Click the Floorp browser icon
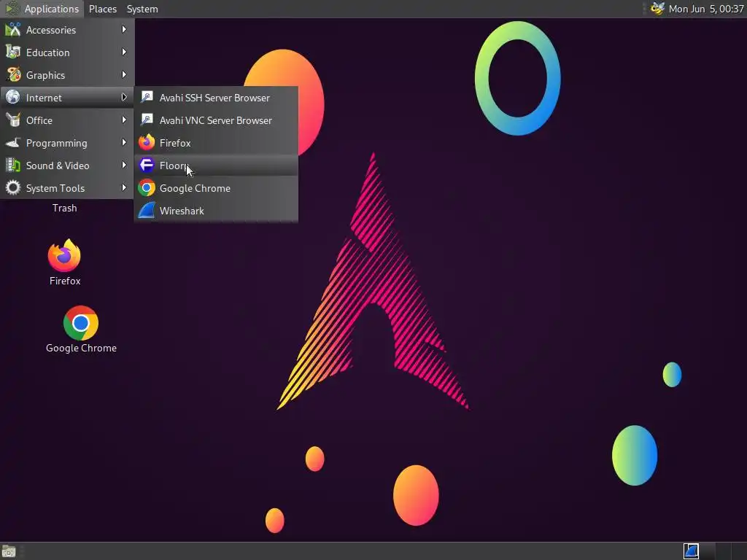 (x=147, y=166)
